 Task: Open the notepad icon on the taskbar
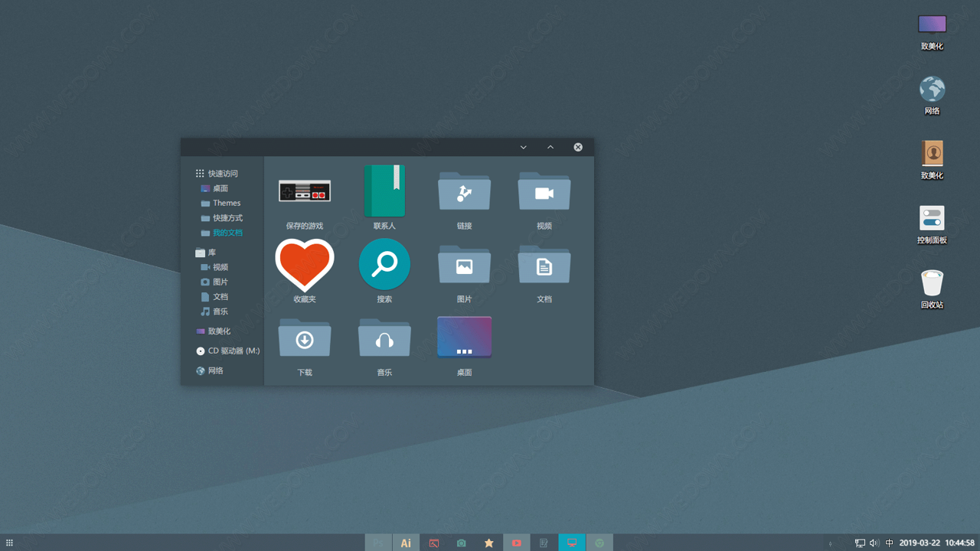coord(544,543)
